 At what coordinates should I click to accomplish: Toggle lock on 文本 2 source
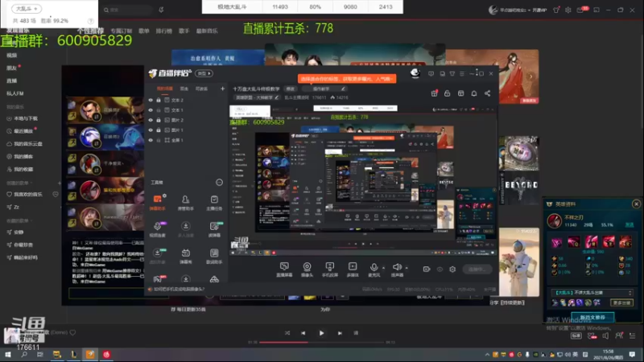159,100
